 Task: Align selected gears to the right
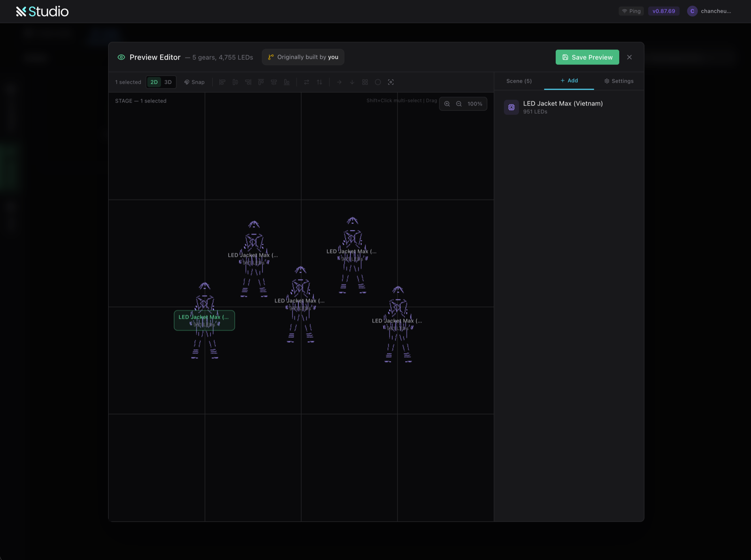pyautogui.click(x=248, y=82)
